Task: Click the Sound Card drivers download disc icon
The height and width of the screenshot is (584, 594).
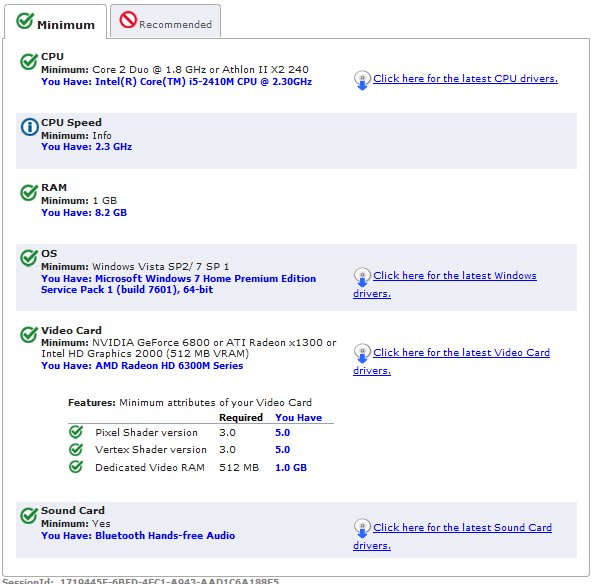Action: 362,529
